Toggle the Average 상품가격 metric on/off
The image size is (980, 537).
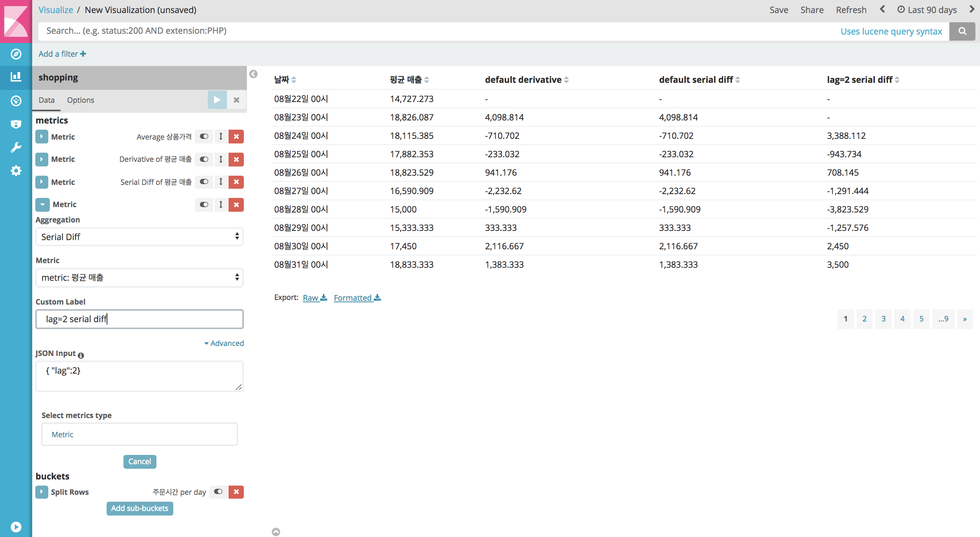tap(204, 137)
